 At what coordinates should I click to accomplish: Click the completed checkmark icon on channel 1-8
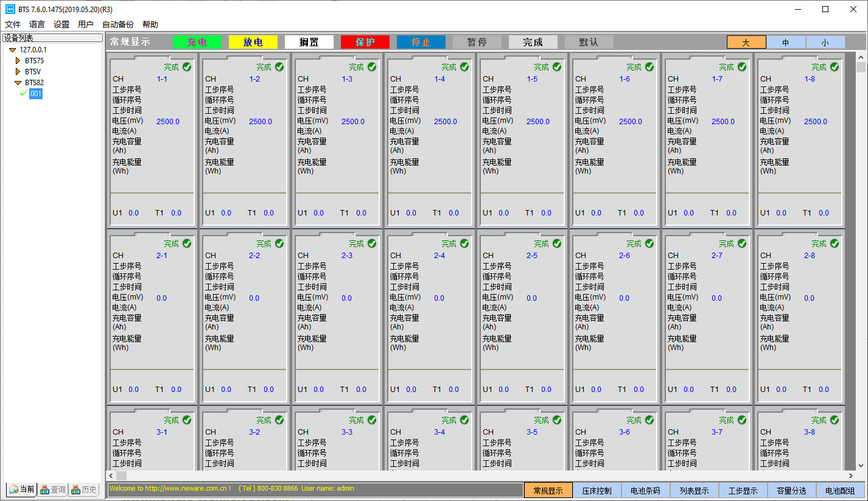835,67
